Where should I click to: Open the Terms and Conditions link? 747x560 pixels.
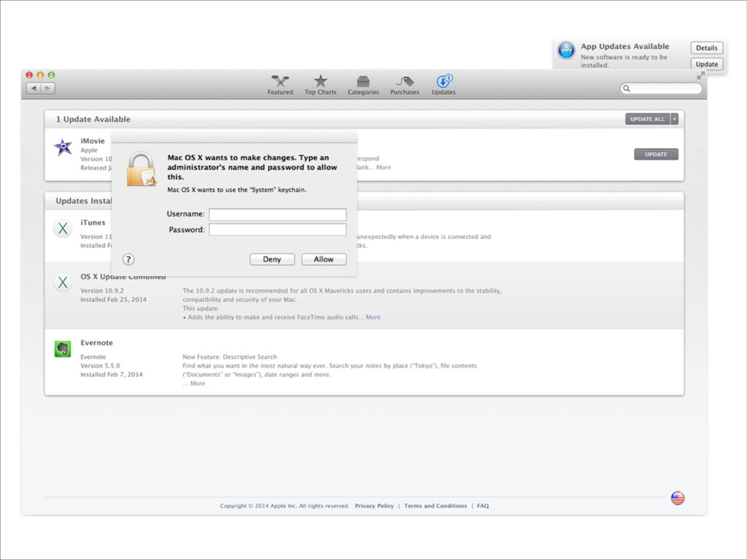pos(436,506)
